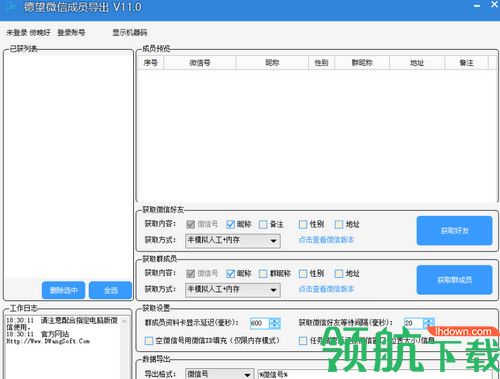Click the 性别 column header
The width and height of the screenshot is (500, 379).
pos(321,63)
